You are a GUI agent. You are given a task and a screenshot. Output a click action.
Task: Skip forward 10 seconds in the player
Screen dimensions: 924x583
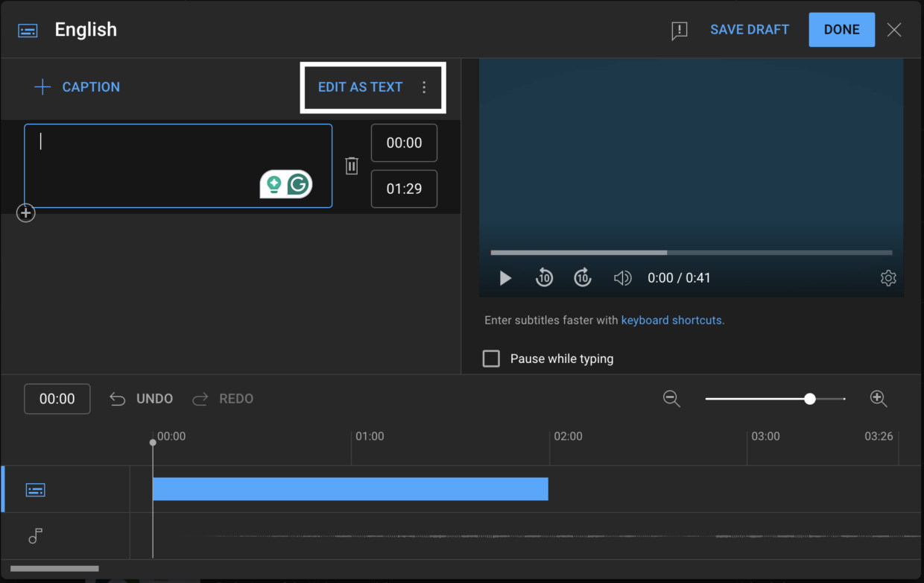[583, 277]
